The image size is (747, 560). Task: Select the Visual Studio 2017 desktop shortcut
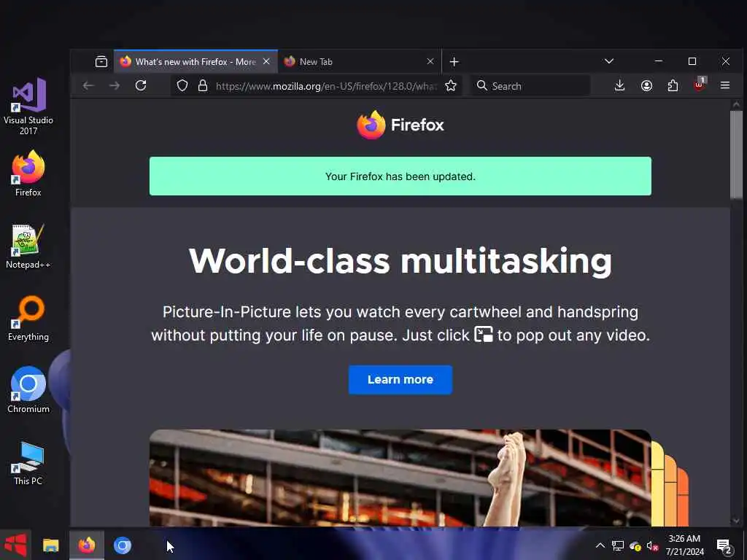[x=28, y=106]
